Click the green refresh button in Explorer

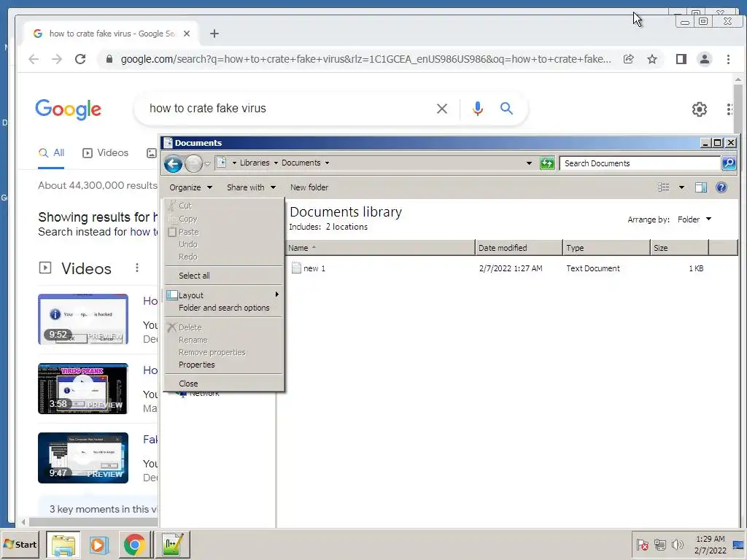(547, 163)
